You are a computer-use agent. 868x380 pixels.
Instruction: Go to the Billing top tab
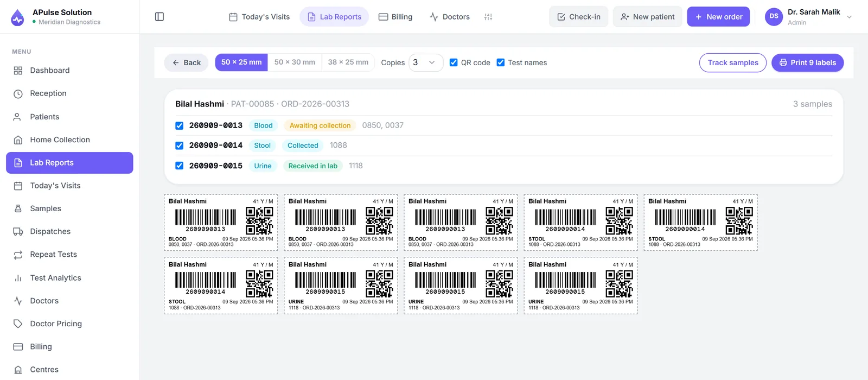coord(395,17)
